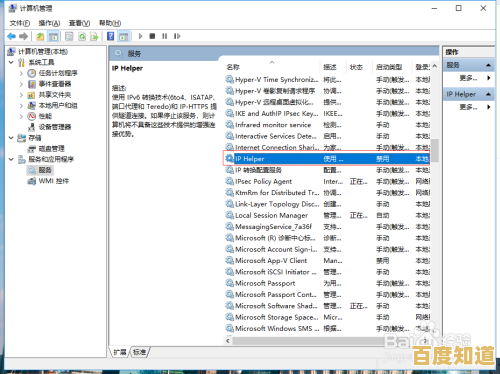
Task: Collapse the 存储 tree node
Action: click(x=11, y=138)
